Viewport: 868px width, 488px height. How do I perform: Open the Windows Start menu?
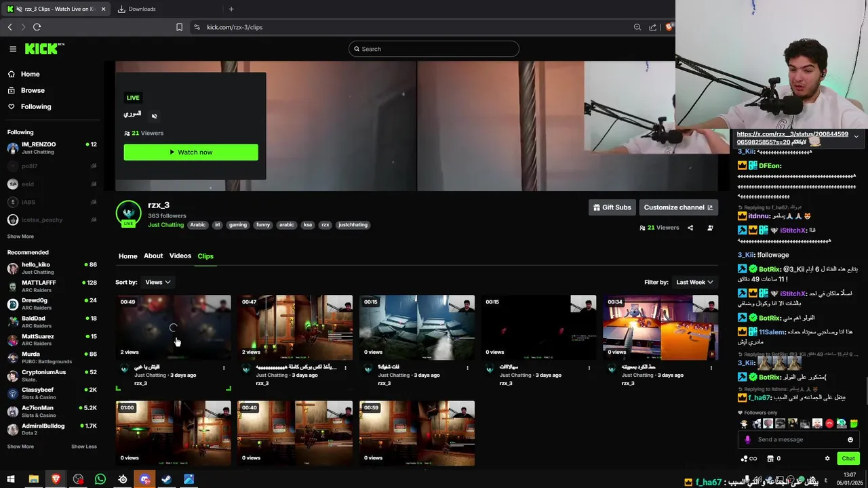pyautogui.click(x=10, y=479)
